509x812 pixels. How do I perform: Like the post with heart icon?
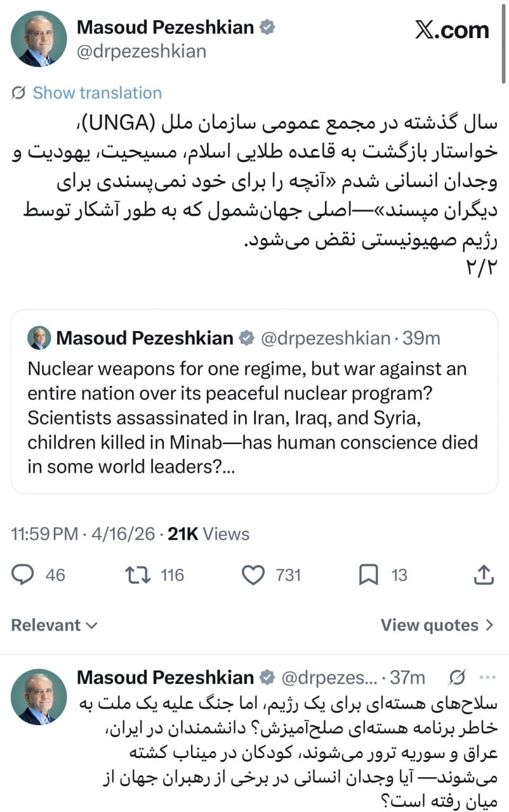pyautogui.click(x=253, y=575)
